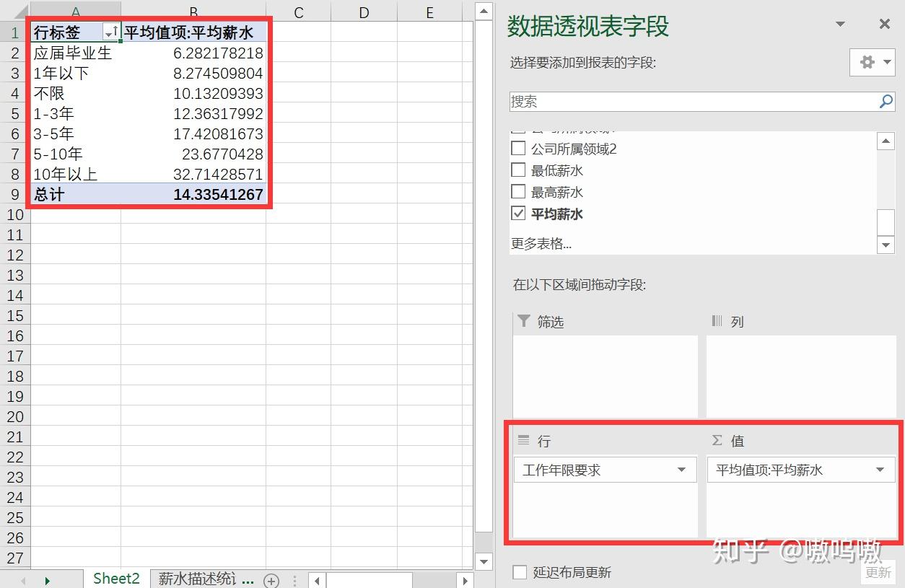Check the 最低薪水 field checkbox

(517, 170)
